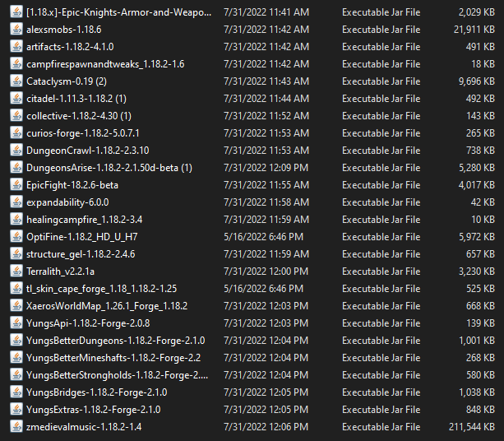The height and width of the screenshot is (441, 504).
Task: Select the DungeonCrawl-1.18.2-2.3.10 file
Action: coord(88,151)
